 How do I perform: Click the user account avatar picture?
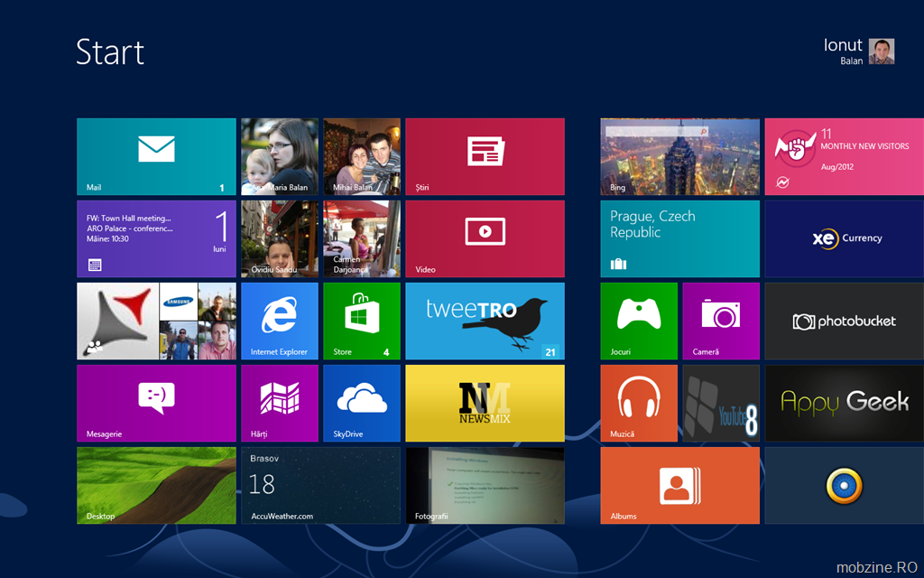coord(882,51)
